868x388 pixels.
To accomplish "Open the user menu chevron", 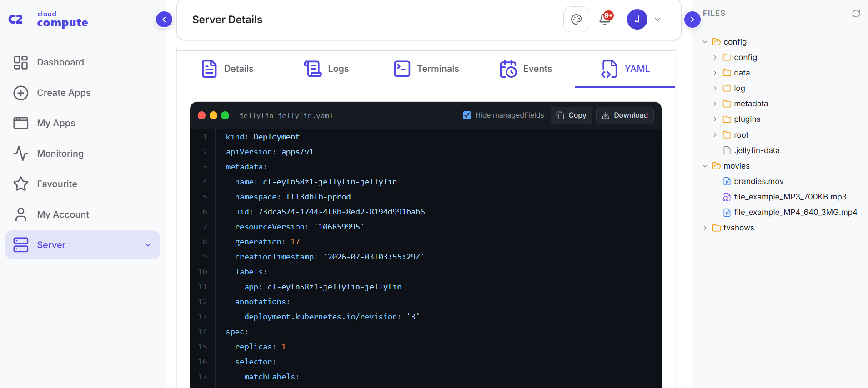I will pos(657,20).
